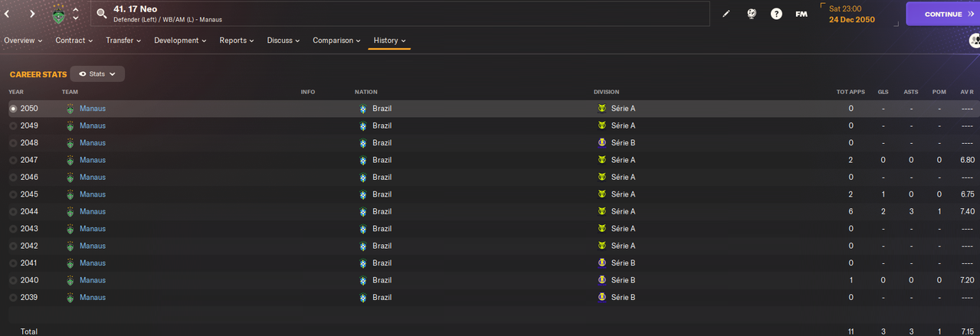Screen dimensions: 980x336
Task: Click the pencil edit icon
Action: [726, 14]
